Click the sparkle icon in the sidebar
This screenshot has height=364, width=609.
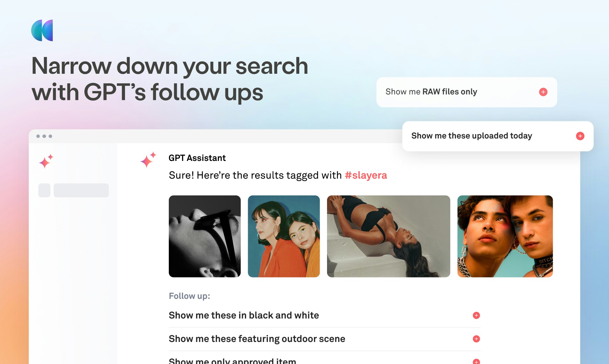pyautogui.click(x=46, y=161)
